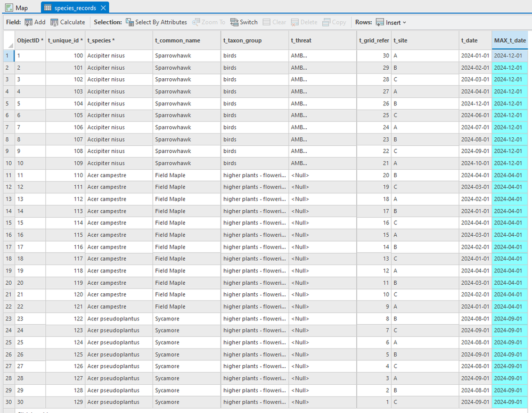
Task: Click the Zoom To selection icon
Action: (196, 22)
